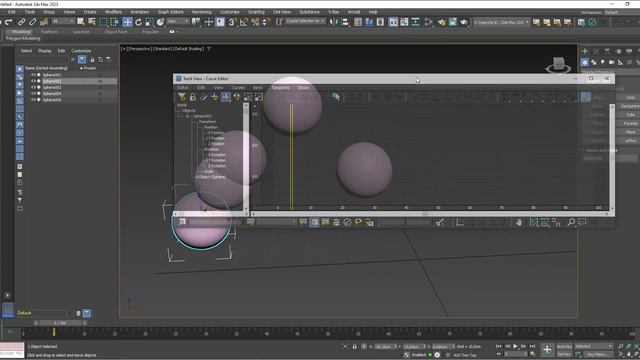
Task: Click the time slider handle
Action: click(x=60, y=323)
